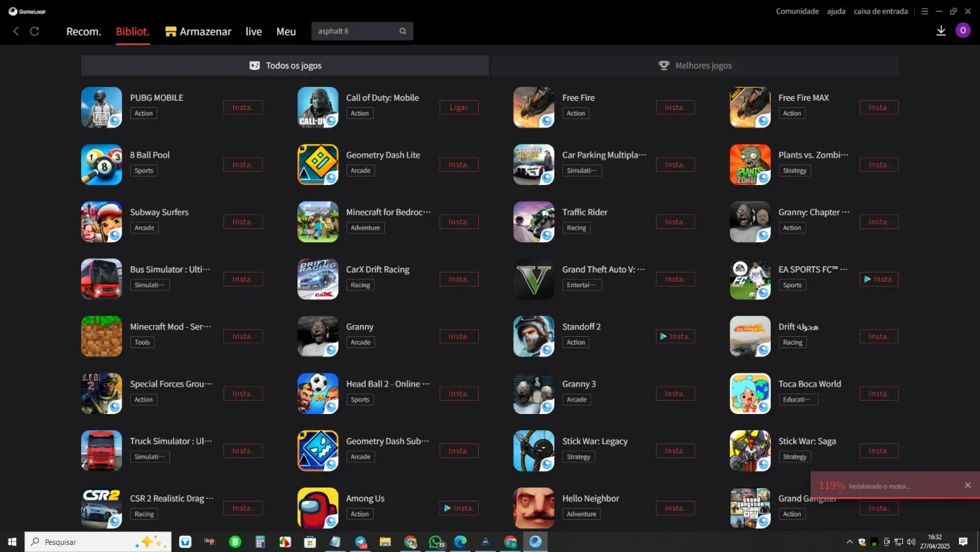This screenshot has width=980, height=552.
Task: Open the purple user profile avatar
Action: coord(963,30)
